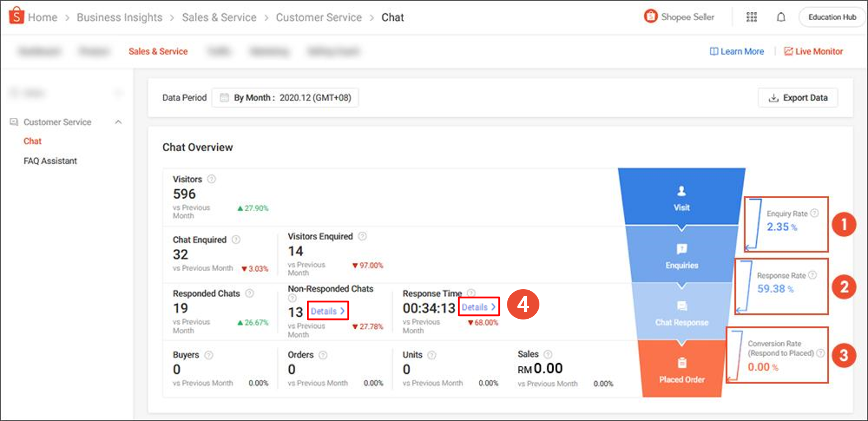Viewport: 868px width, 421px height.
Task: Click the help icon beside Sales
Action: [548, 354]
